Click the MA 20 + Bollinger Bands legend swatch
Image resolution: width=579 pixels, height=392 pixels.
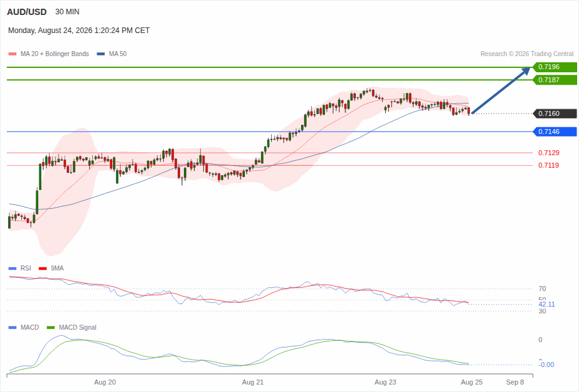pos(12,54)
